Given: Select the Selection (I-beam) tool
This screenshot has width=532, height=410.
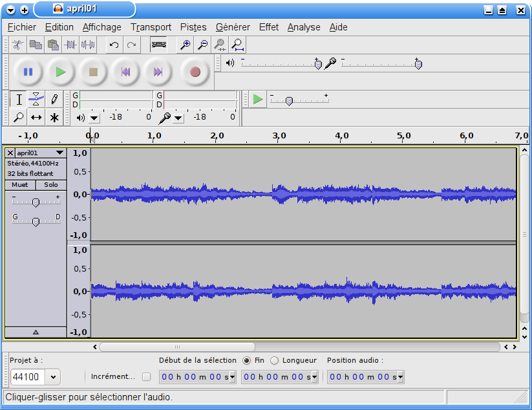Looking at the screenshot, I should (19, 100).
